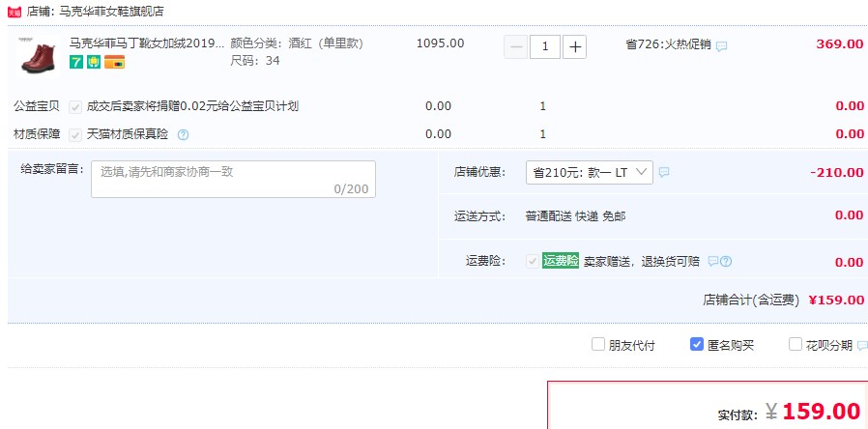Viewport: 868px width, 429px height.
Task: Click the 颜色分类:酒红 (单里款) text
Action: point(297,43)
